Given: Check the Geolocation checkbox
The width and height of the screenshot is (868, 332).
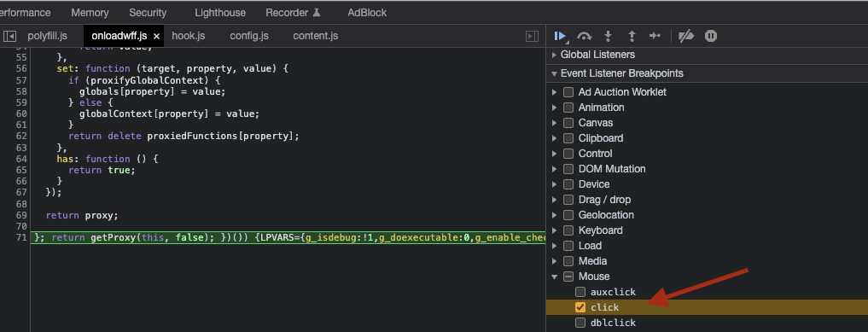Looking at the screenshot, I should (x=568, y=215).
